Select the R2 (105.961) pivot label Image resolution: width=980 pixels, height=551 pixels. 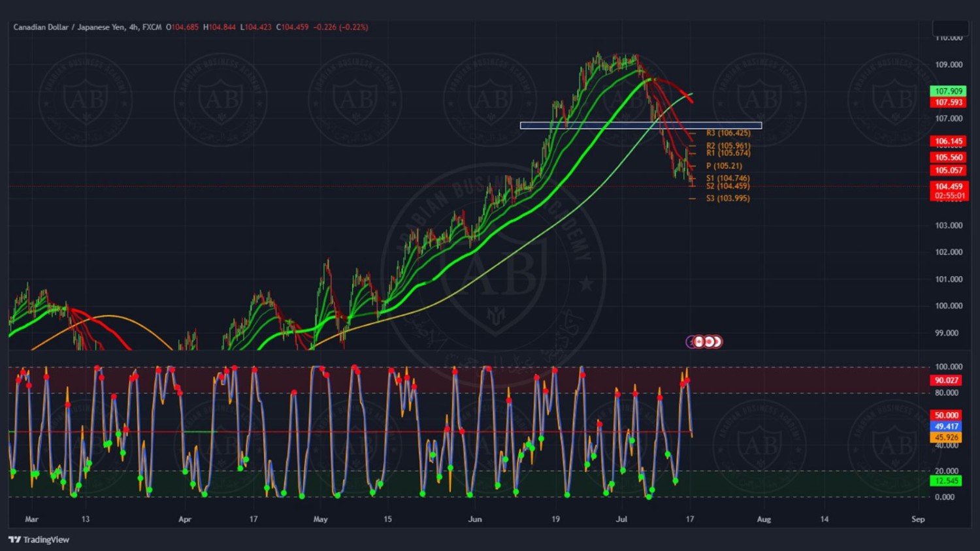click(728, 146)
